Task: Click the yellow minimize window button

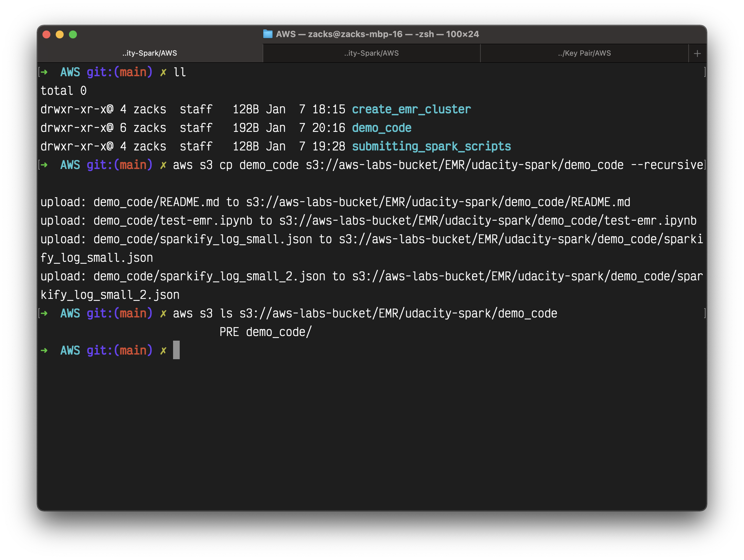Action: [60, 34]
